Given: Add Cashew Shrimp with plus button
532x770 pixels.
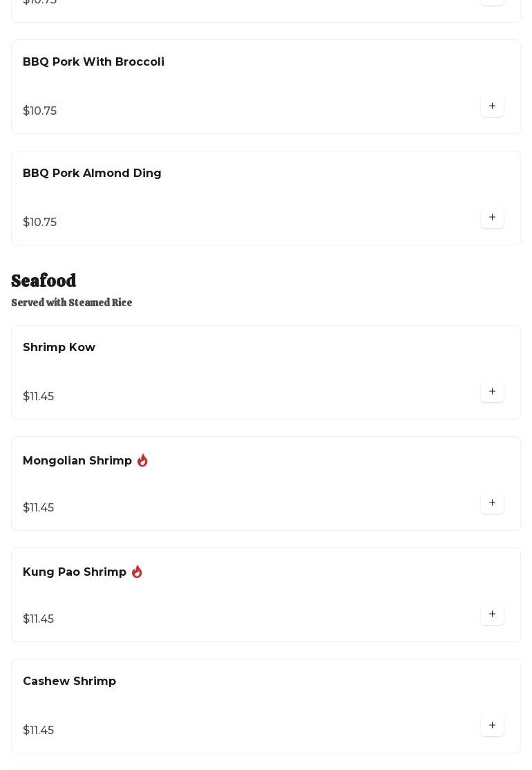Looking at the screenshot, I should tap(492, 725).
